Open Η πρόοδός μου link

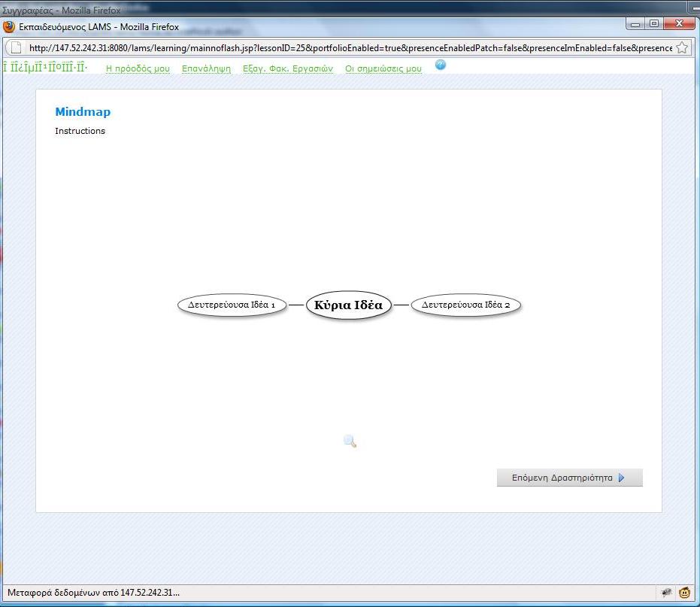[138, 68]
